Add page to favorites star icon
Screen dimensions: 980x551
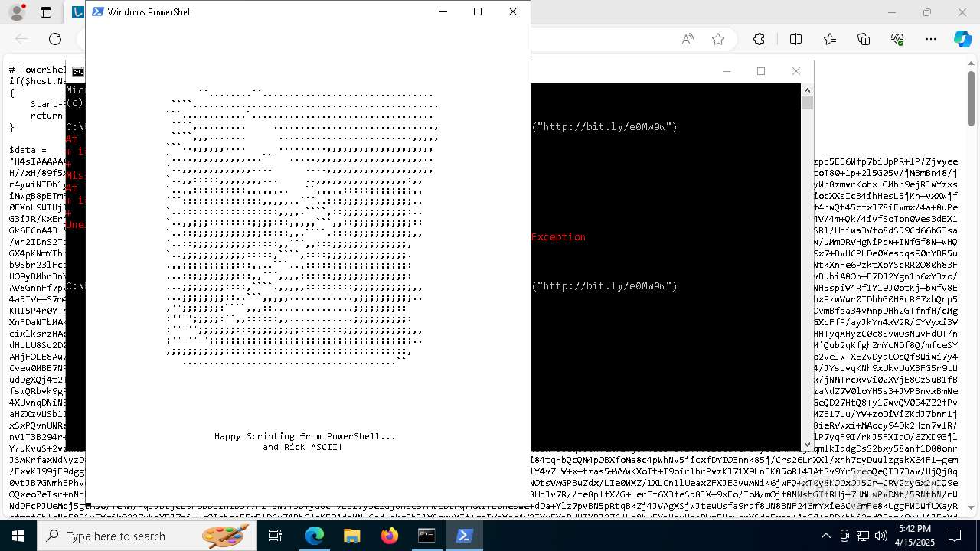(718, 39)
